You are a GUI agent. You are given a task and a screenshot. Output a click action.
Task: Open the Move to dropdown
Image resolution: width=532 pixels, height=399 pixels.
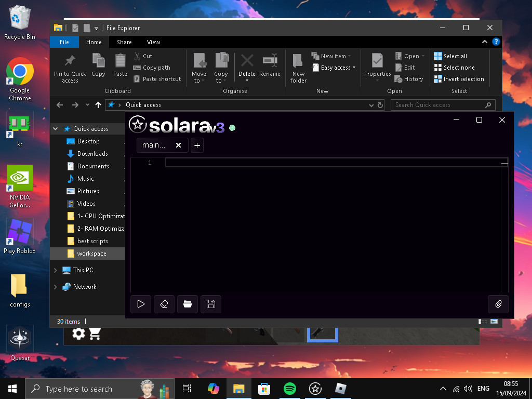click(199, 68)
